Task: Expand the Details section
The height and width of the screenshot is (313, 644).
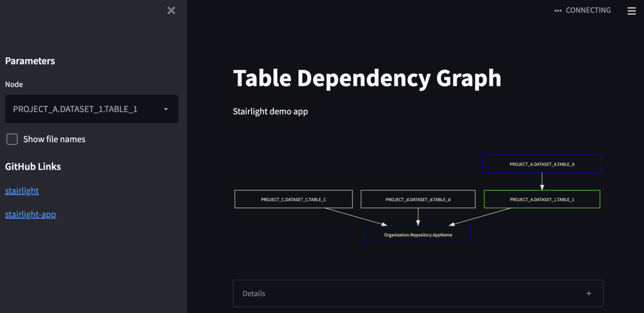Action: (418, 294)
